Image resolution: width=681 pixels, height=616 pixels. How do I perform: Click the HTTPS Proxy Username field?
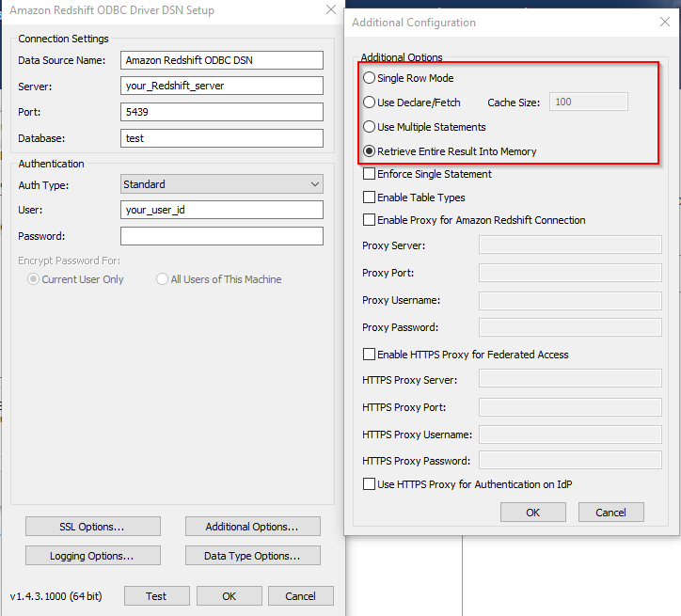[x=570, y=434]
